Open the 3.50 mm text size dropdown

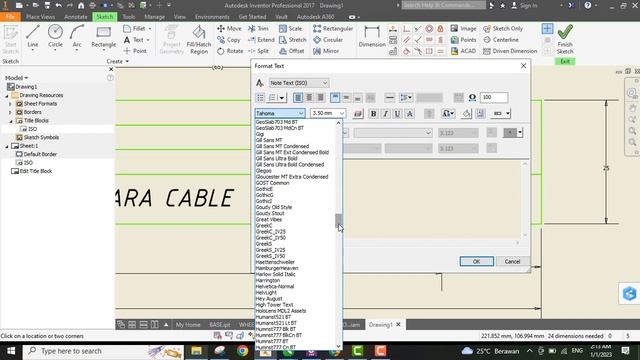click(328, 113)
